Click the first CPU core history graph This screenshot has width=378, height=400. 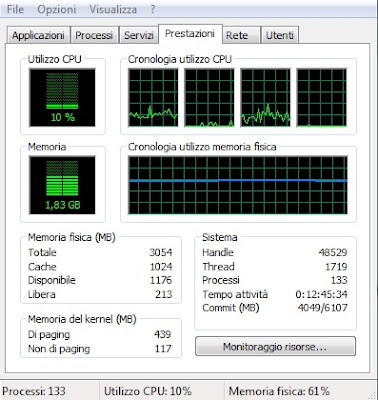click(153, 98)
